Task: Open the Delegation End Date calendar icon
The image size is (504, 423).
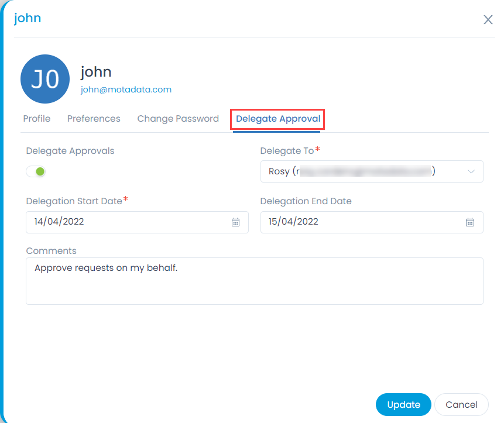Action: (470, 222)
